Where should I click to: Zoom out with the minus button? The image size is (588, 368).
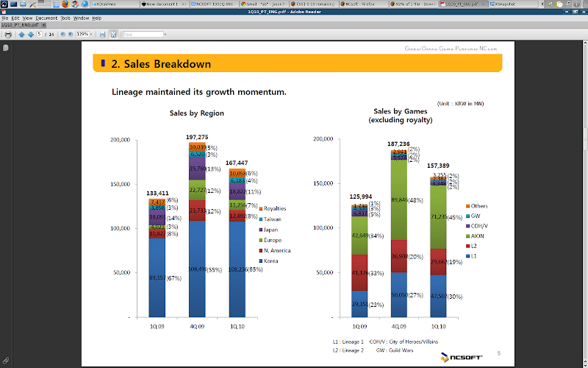click(x=63, y=34)
